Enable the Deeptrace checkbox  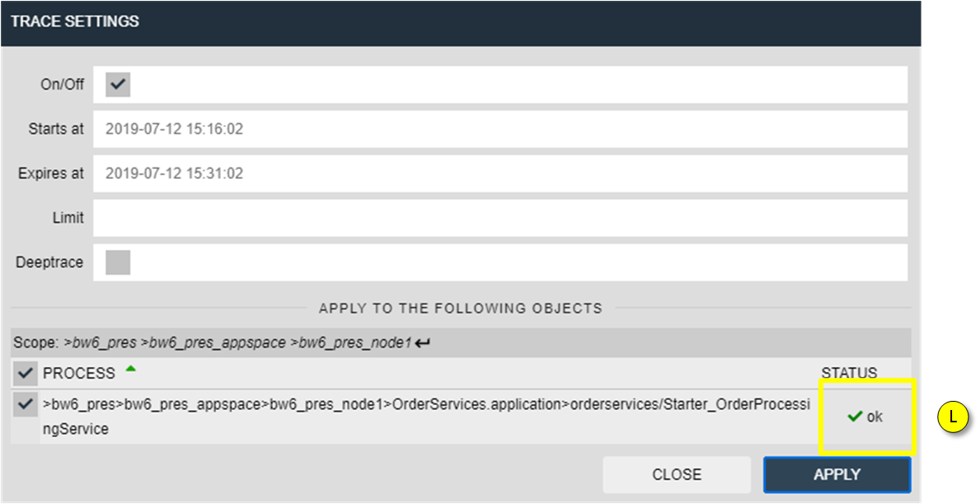(x=118, y=262)
